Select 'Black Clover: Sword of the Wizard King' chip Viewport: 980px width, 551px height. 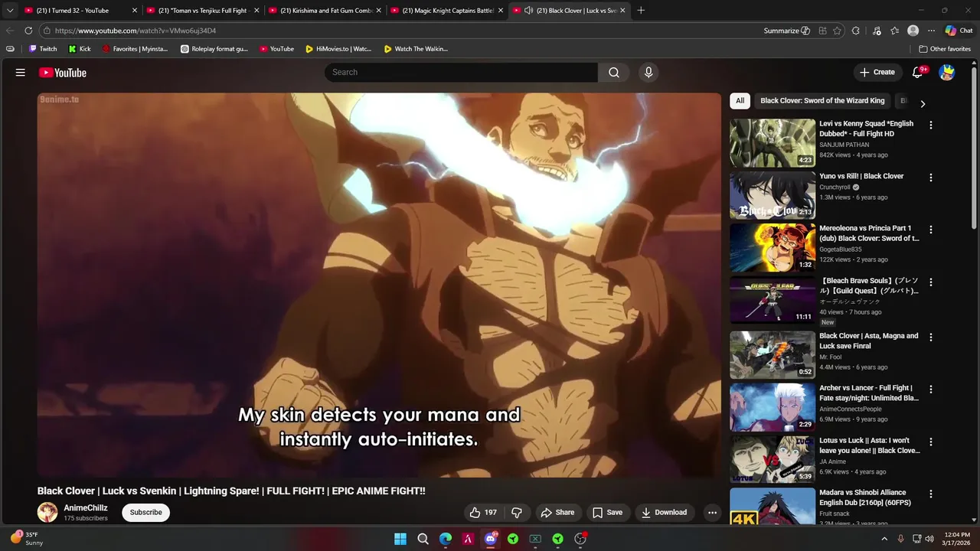[822, 101]
